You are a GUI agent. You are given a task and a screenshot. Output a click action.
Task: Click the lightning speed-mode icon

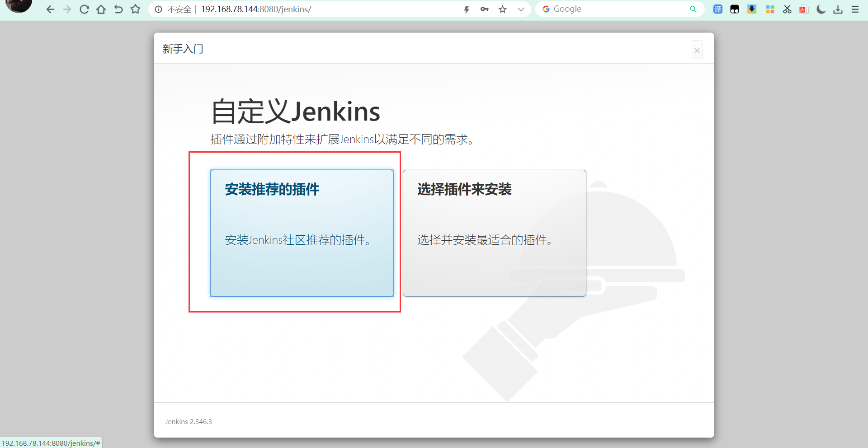tap(467, 9)
